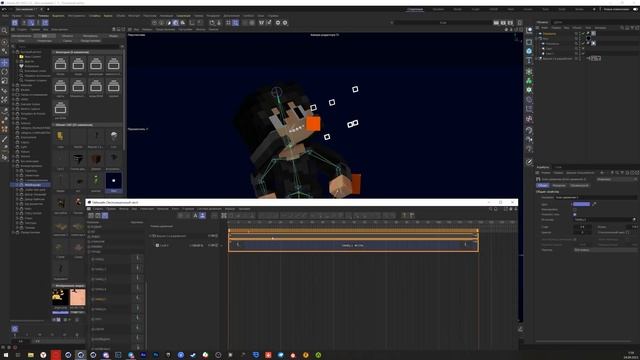Click the green gear effector icon
The image size is (640, 360).
point(529,90)
